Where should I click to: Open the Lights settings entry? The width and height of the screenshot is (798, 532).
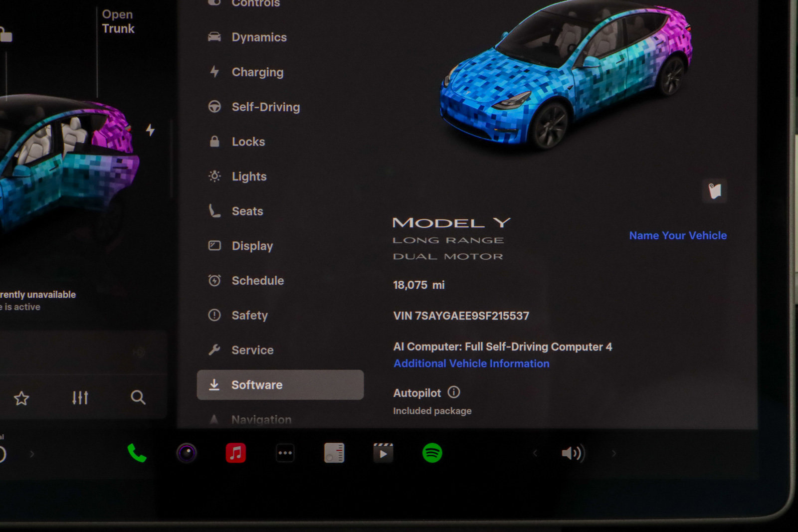[x=249, y=177]
